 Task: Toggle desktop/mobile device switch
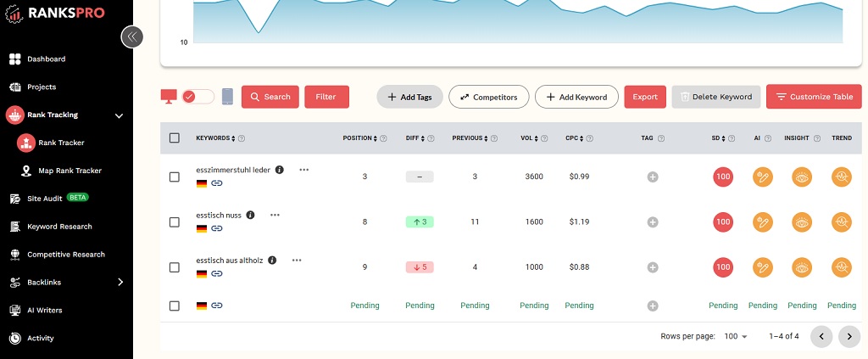pos(198,97)
